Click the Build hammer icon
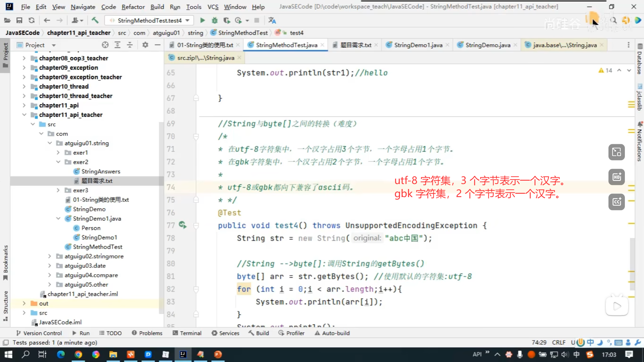 click(95, 20)
